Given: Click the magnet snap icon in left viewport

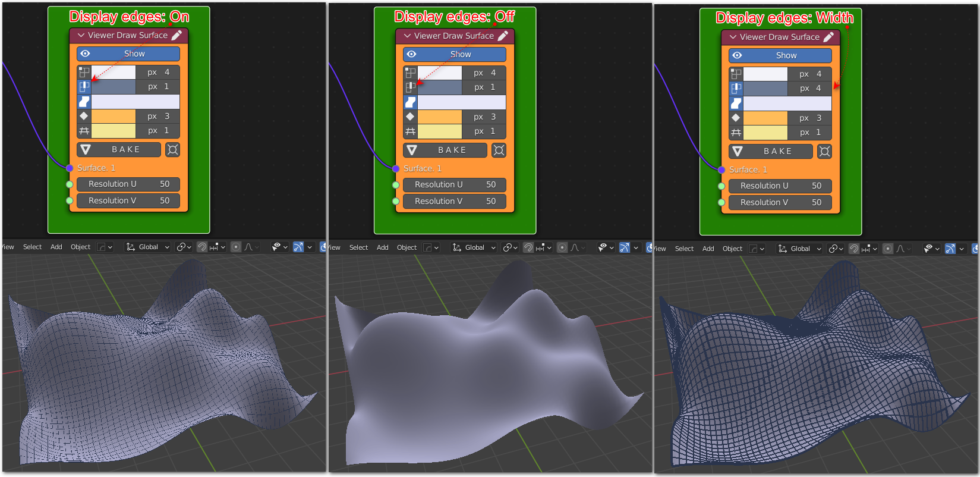Looking at the screenshot, I should [202, 247].
